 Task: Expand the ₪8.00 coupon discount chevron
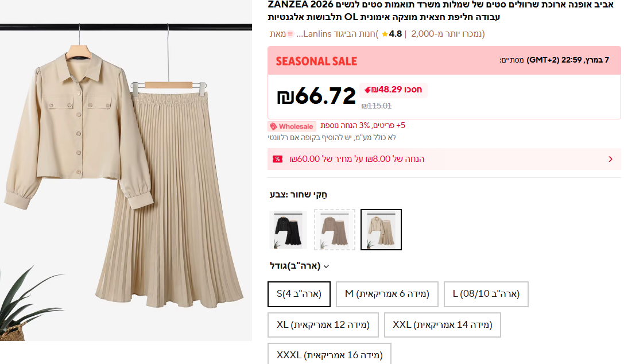[x=610, y=159]
